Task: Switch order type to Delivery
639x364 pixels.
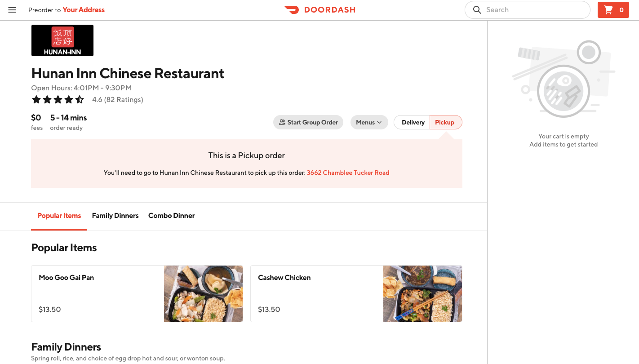Action: [413, 122]
